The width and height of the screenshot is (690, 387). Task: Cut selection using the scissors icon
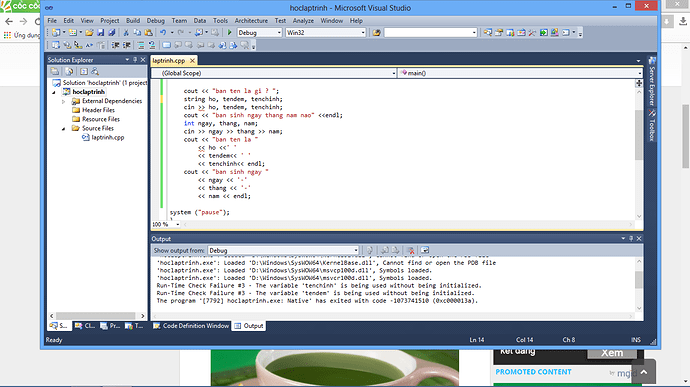pyautogui.click(x=126, y=33)
